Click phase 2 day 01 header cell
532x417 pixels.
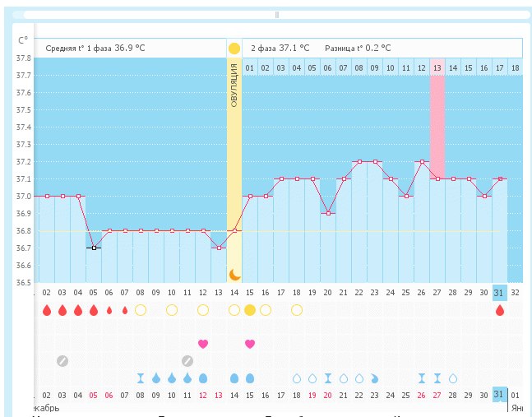coord(250,67)
